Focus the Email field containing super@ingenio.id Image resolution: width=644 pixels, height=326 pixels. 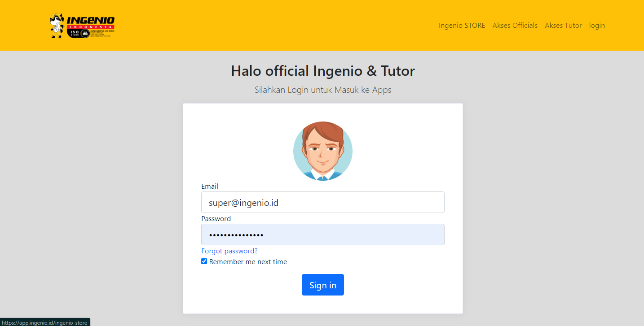pos(322,203)
